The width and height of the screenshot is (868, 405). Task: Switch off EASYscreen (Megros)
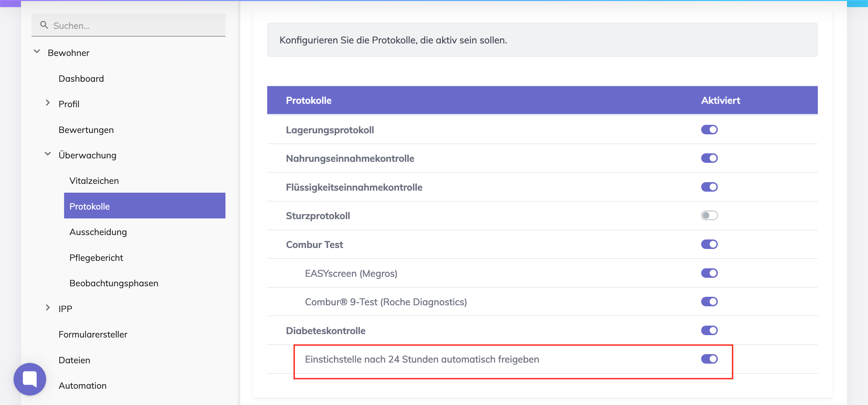click(x=709, y=273)
